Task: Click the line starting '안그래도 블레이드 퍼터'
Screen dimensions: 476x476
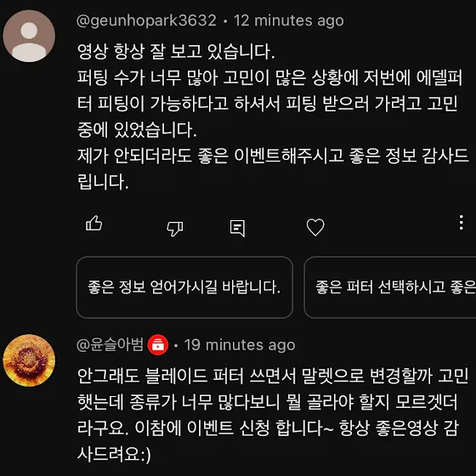Action: (x=273, y=376)
